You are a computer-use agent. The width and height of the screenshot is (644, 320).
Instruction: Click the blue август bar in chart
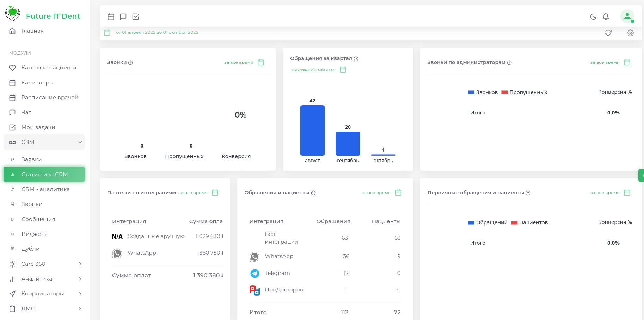coord(312,130)
